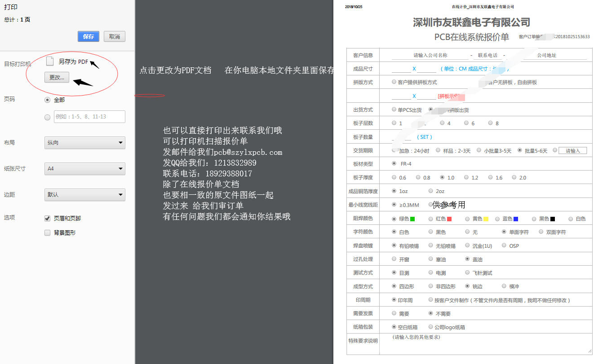Select the 单PCS出货 delivery radio

[x=394, y=110]
